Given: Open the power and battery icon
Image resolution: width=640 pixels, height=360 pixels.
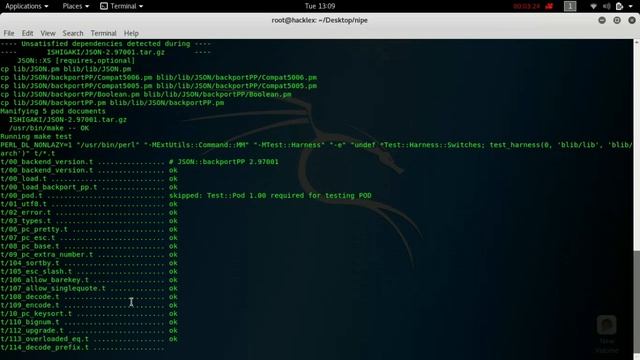Looking at the screenshot, I should coord(619,6).
